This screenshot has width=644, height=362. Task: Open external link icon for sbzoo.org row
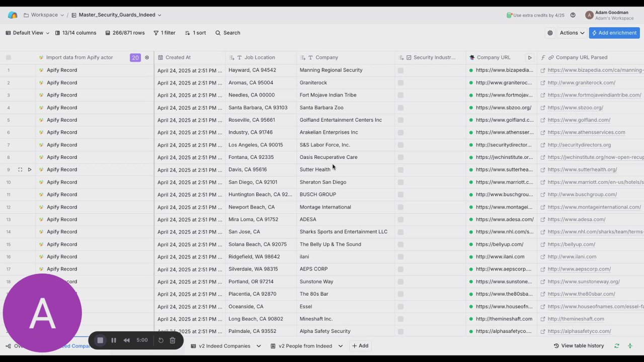543,108
